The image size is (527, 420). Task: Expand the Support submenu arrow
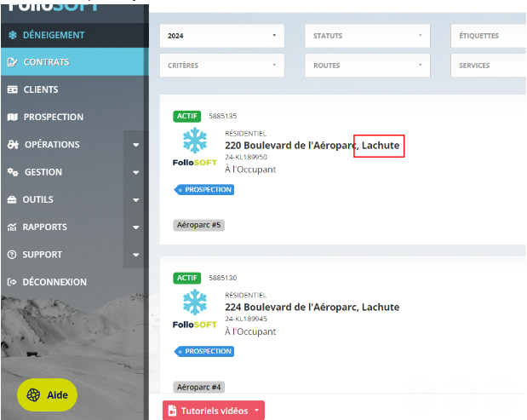(x=135, y=255)
